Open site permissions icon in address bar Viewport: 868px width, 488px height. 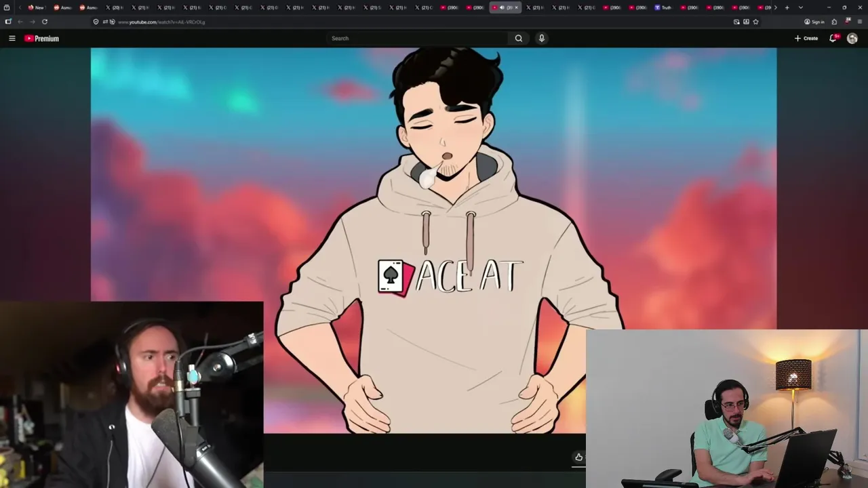click(105, 22)
